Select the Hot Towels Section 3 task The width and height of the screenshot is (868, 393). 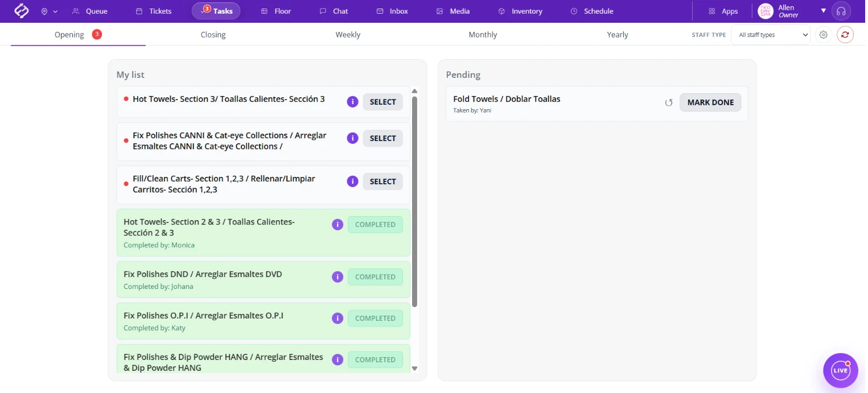click(x=382, y=102)
